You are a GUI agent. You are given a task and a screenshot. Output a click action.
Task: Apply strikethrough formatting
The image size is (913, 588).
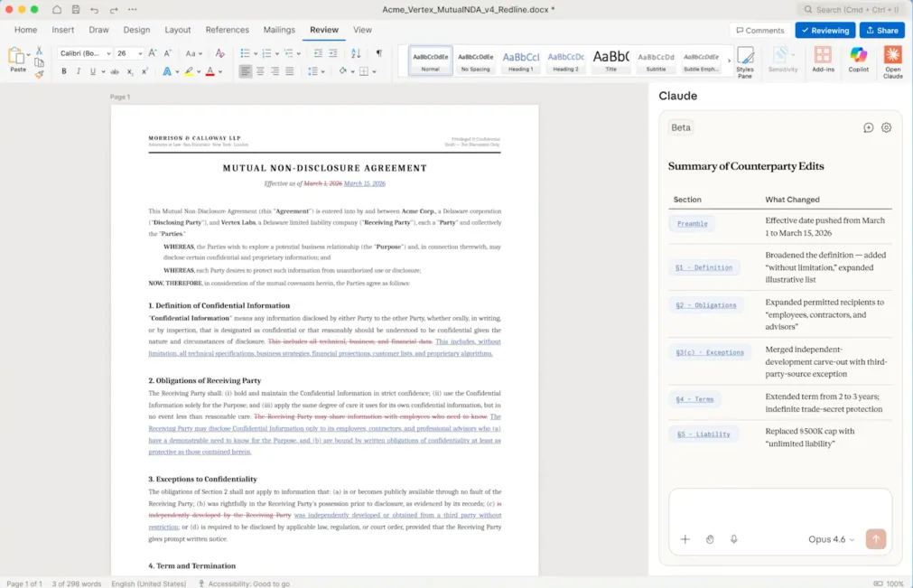(115, 71)
